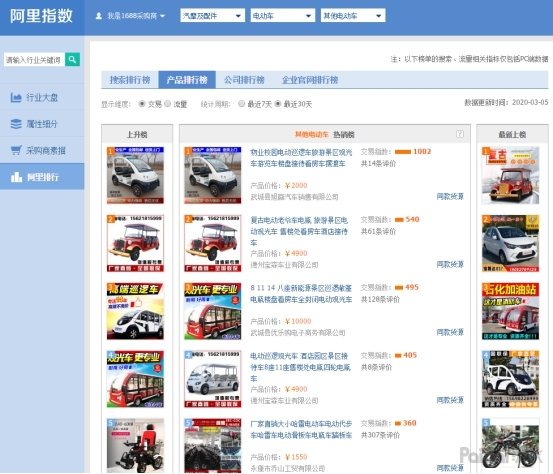Open 上升榜 rank 1 patrol car thumbnail
Viewport: 553px width, 474px height.
135,175
